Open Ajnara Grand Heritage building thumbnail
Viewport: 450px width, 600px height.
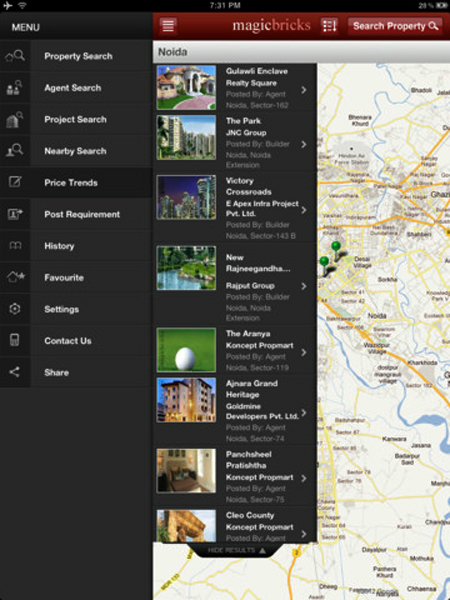pyautogui.click(x=186, y=400)
